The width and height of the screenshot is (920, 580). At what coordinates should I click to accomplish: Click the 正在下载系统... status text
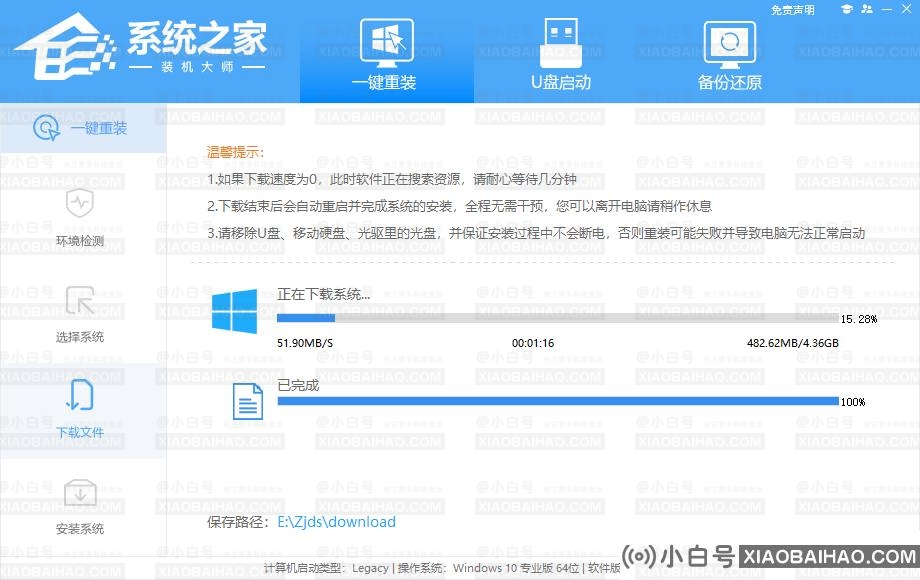click(324, 294)
